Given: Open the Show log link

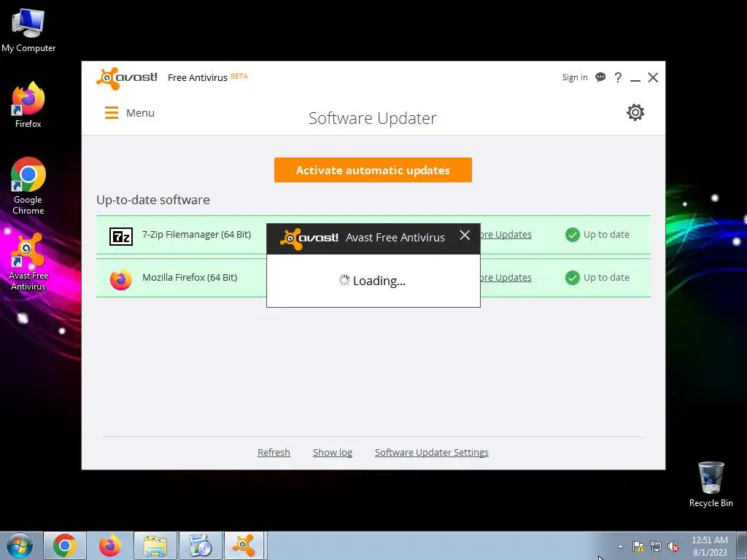Looking at the screenshot, I should pos(333,452).
